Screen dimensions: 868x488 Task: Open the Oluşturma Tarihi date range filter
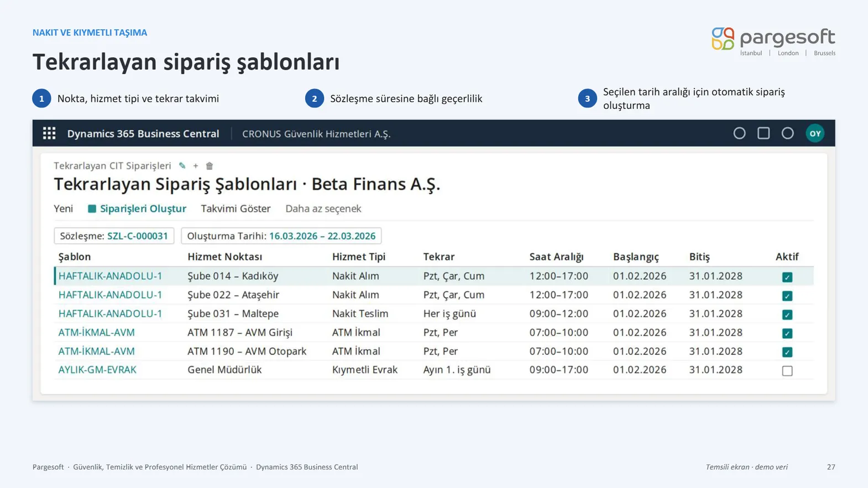tap(281, 236)
